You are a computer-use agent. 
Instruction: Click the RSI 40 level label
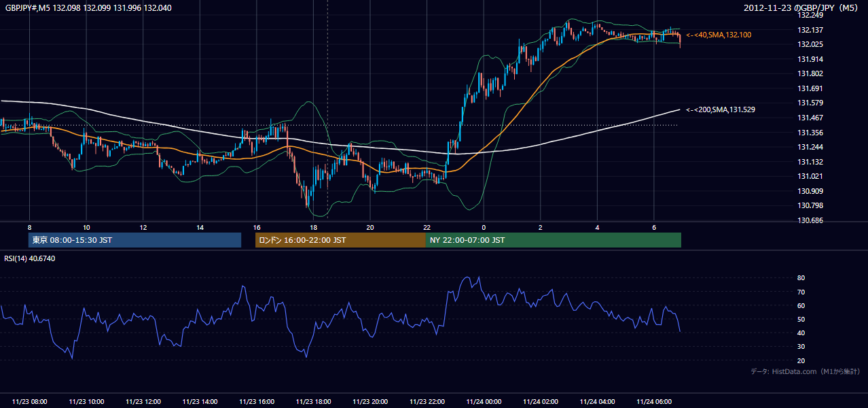[801, 333]
